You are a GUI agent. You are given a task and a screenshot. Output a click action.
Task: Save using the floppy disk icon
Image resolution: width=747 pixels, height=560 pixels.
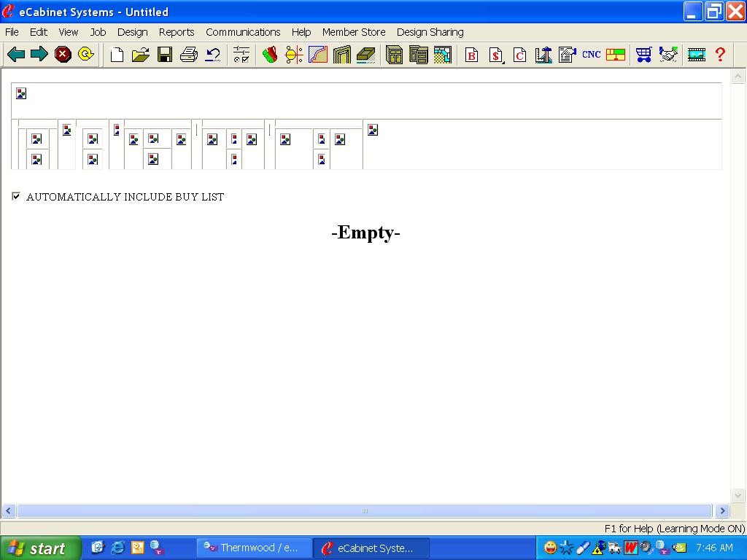(165, 55)
